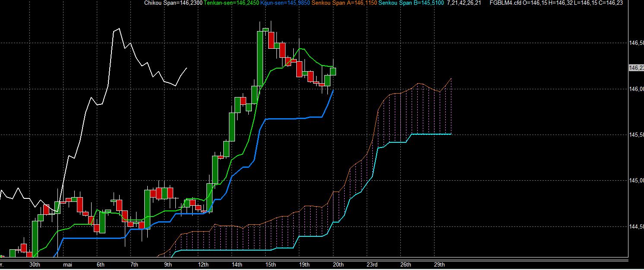Viewport: 644px width, 270px height.
Task: Click the 30th date axis label
Action: tap(35, 264)
